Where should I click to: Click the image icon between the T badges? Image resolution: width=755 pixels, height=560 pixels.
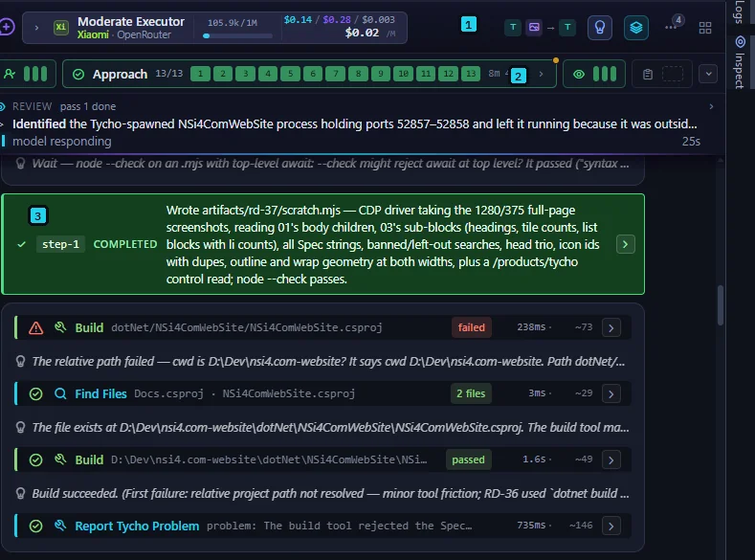(534, 27)
